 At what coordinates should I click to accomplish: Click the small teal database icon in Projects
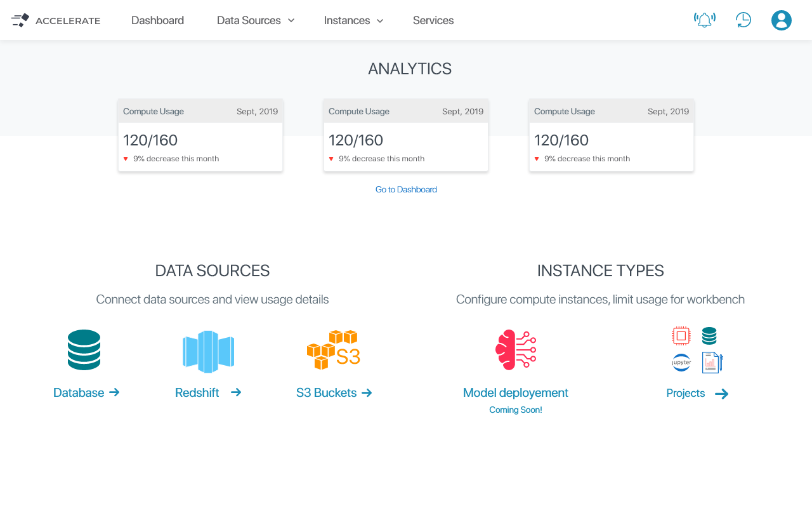pyautogui.click(x=709, y=335)
